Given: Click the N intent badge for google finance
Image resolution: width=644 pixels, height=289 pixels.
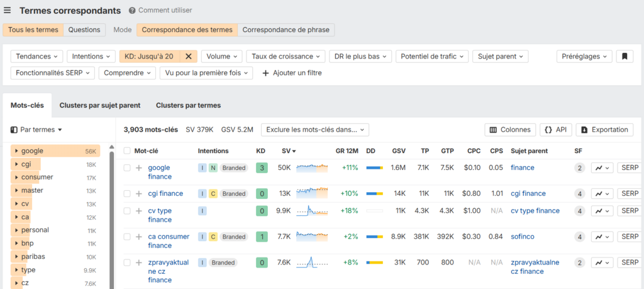Looking at the screenshot, I should (213, 167).
